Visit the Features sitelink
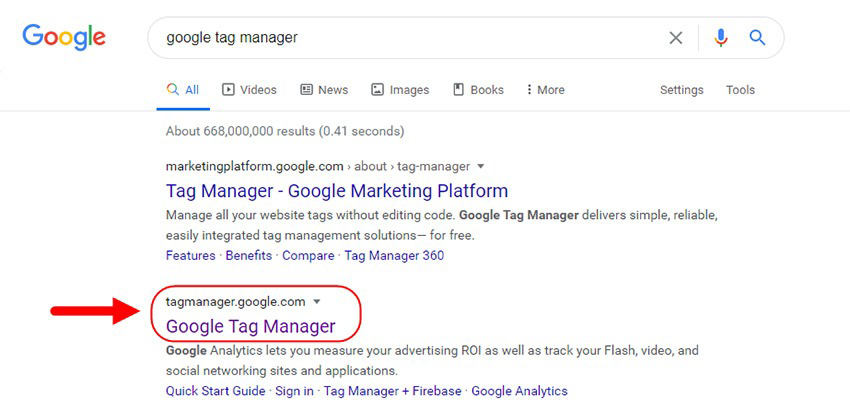The height and width of the screenshot is (410, 850). [190, 255]
